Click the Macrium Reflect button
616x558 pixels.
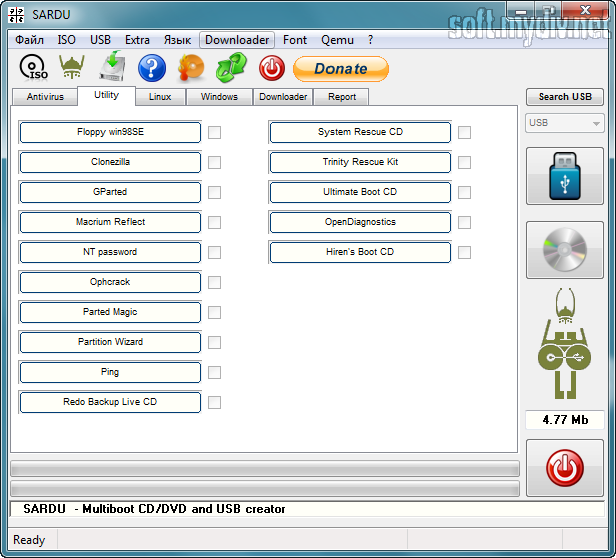click(110, 222)
